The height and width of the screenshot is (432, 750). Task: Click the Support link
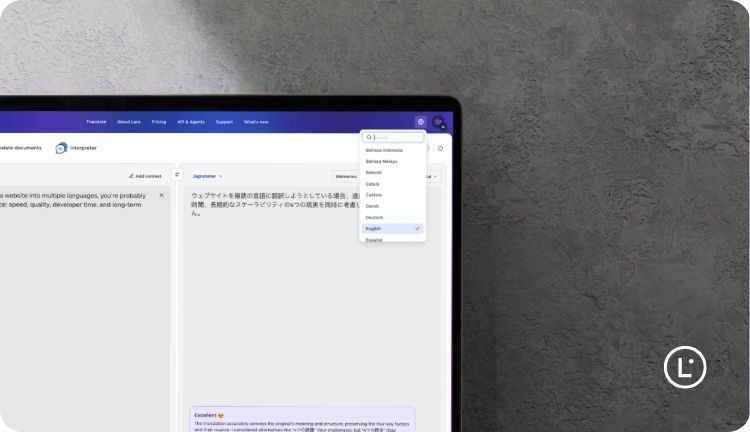click(x=224, y=122)
